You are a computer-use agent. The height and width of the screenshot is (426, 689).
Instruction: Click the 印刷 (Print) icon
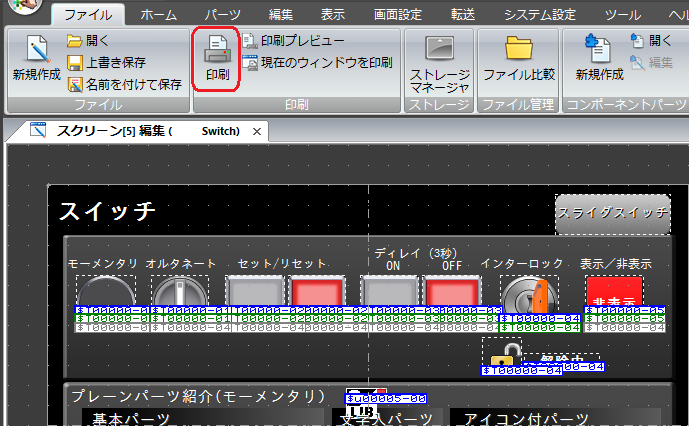pyautogui.click(x=216, y=60)
